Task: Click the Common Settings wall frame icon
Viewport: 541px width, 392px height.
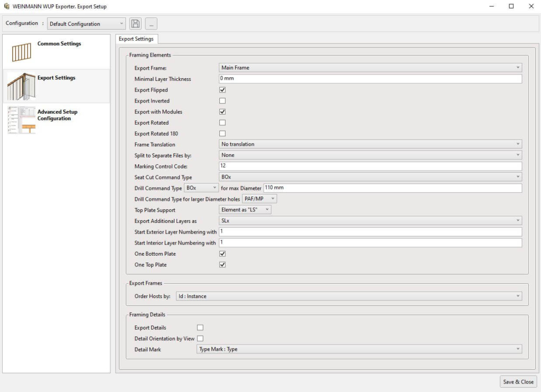Action: [21, 52]
